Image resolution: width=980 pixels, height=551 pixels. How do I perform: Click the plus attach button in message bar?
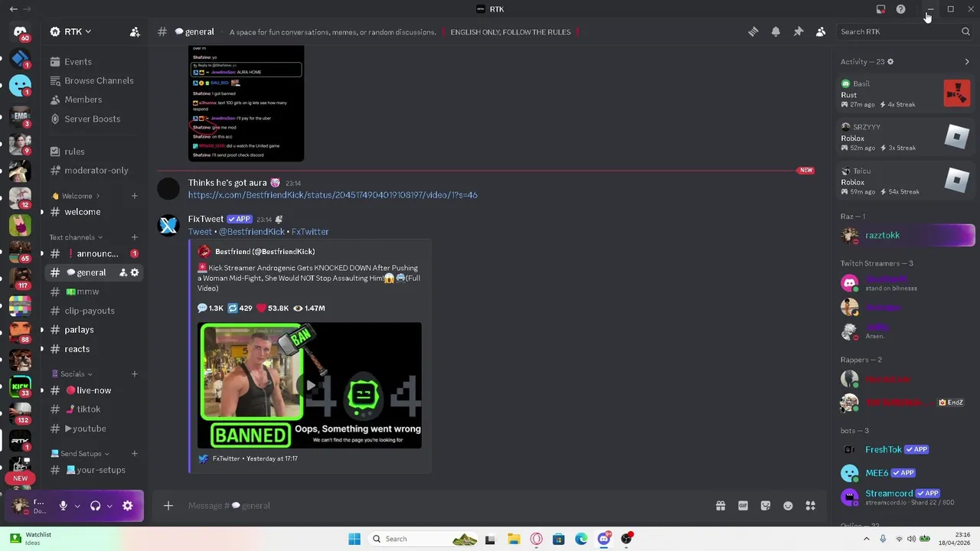pos(168,505)
